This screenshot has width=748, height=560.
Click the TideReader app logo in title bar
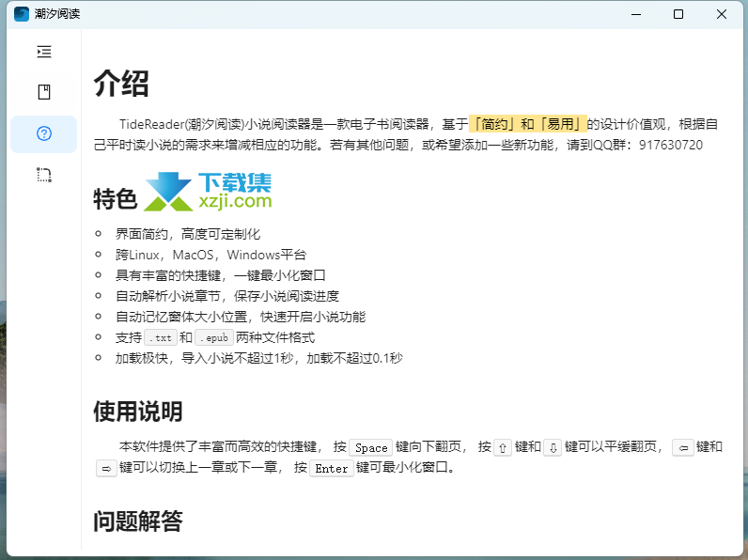coord(21,14)
